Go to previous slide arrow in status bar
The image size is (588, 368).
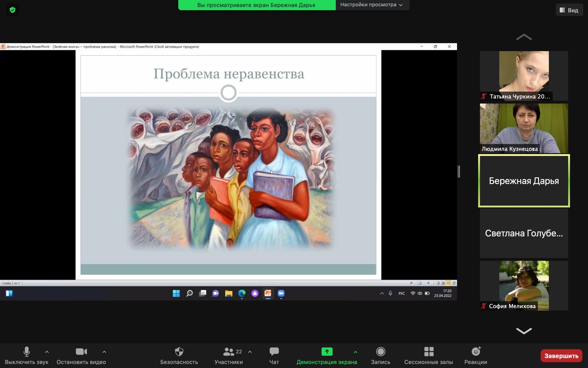coord(411,283)
